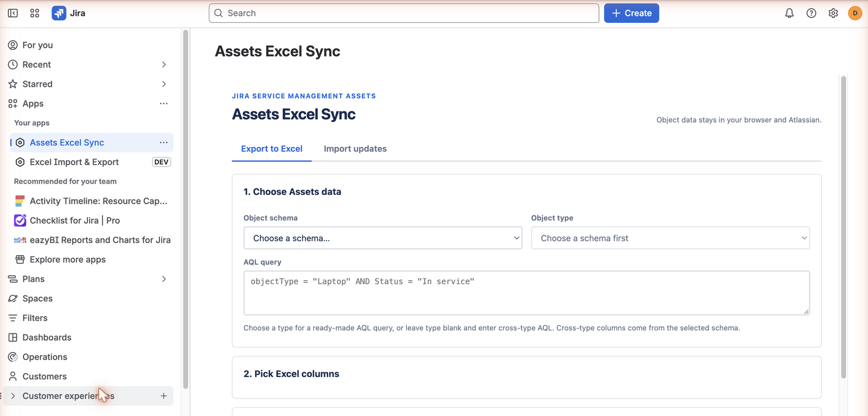Click the Plans icon
Viewport: 868px width, 416px height.
coord(13,279)
